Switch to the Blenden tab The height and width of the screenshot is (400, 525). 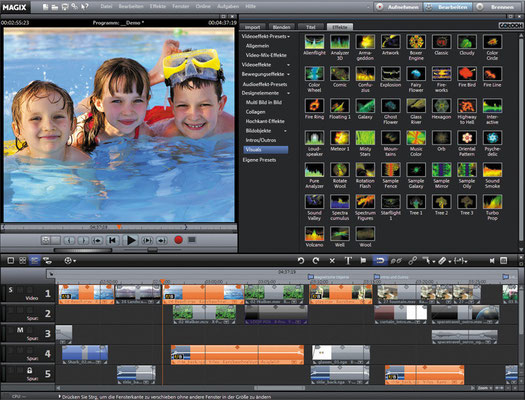coord(282,27)
